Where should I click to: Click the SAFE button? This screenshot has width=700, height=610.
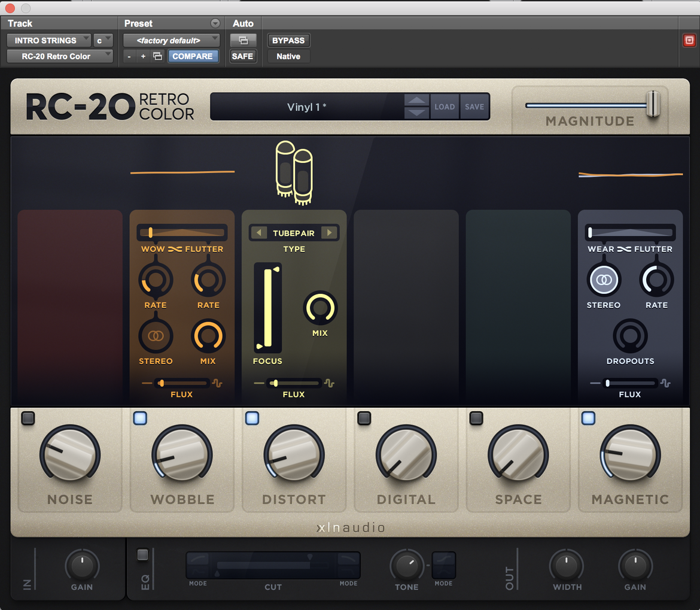point(242,56)
